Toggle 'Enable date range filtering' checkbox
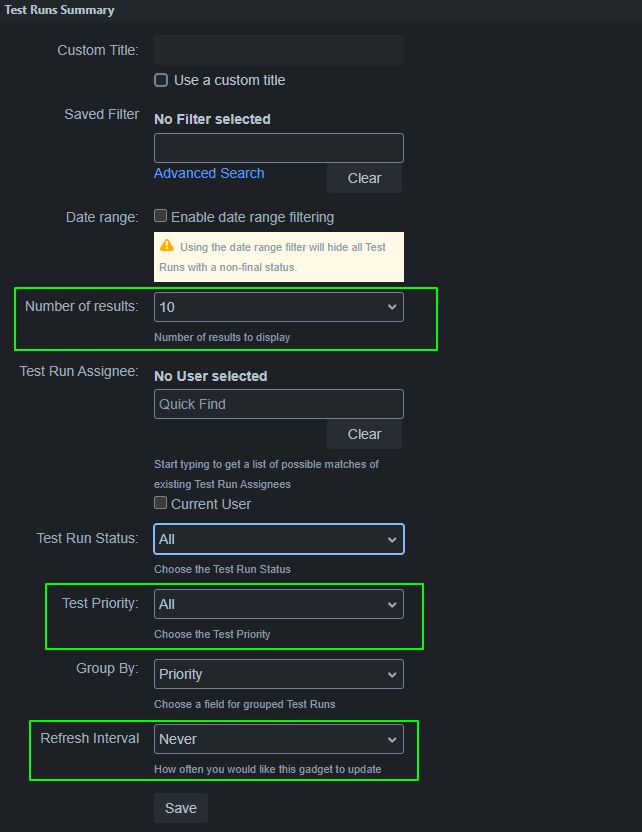The height and width of the screenshot is (832, 642). pos(161,216)
